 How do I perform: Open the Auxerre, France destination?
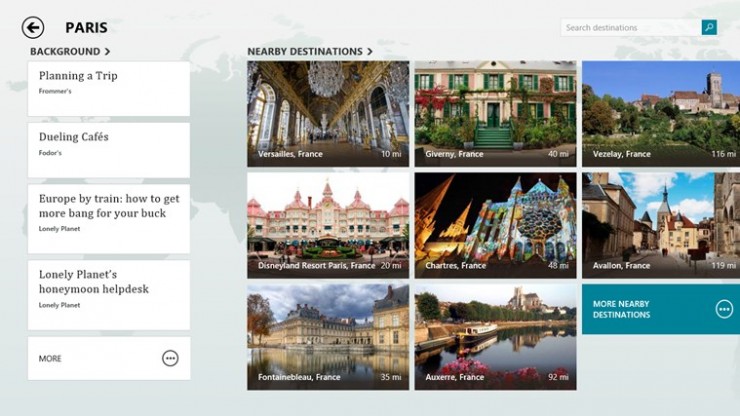click(x=495, y=337)
